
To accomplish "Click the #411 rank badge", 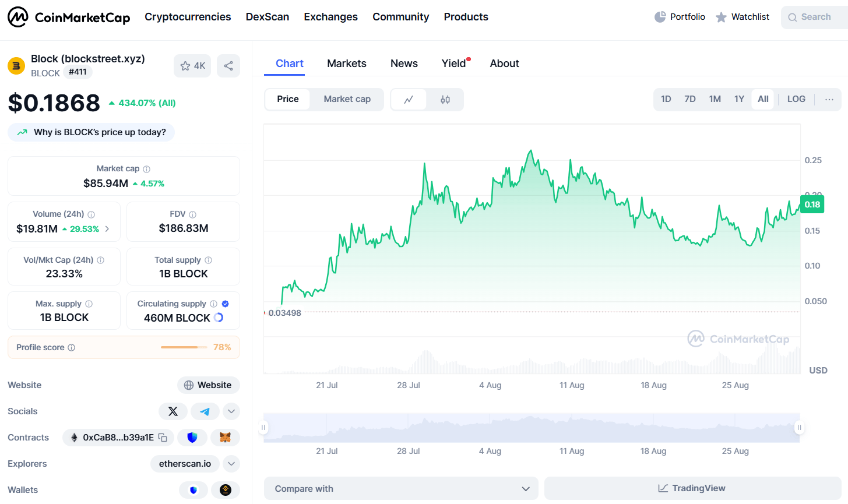I will [x=78, y=72].
